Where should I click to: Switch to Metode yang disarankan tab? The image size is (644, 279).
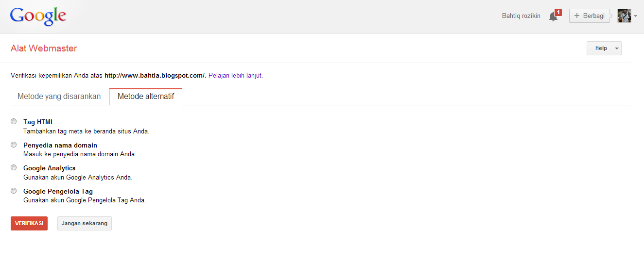59,97
